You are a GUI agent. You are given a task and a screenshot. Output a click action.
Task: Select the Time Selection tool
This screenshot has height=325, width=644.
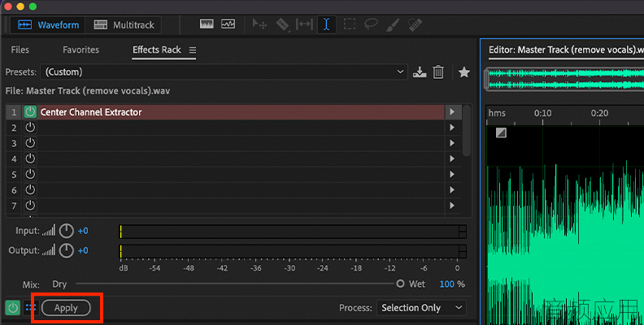327,24
